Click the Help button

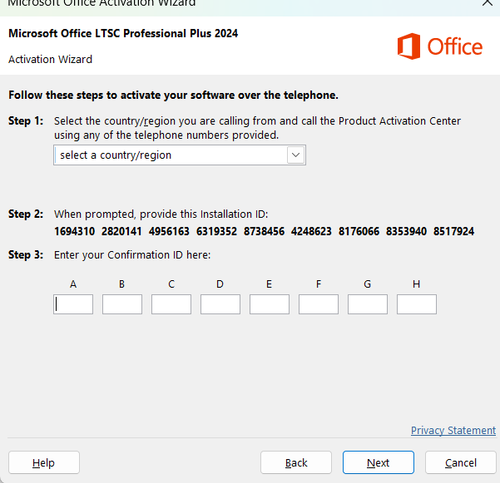[44, 463]
